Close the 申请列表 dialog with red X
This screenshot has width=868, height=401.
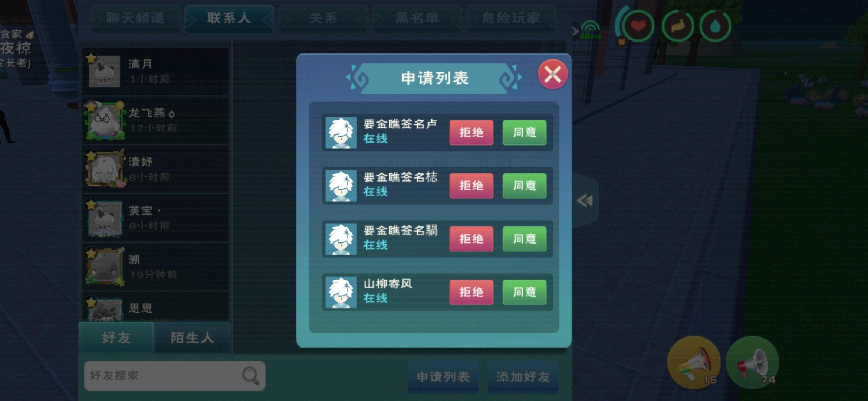pyautogui.click(x=552, y=74)
